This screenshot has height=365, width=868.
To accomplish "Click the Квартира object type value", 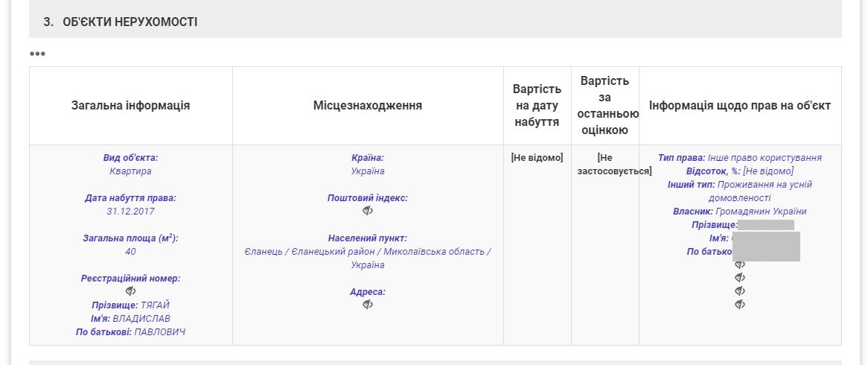I will 131,171.
